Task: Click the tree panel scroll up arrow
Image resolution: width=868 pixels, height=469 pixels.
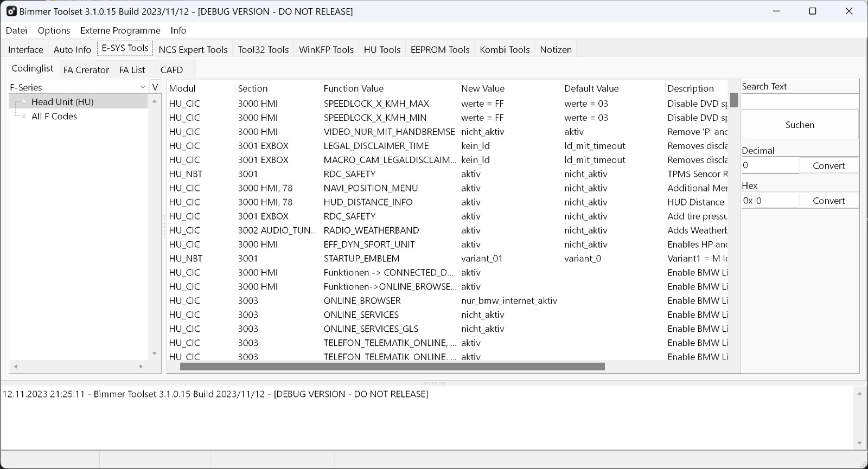Action: tap(155, 101)
